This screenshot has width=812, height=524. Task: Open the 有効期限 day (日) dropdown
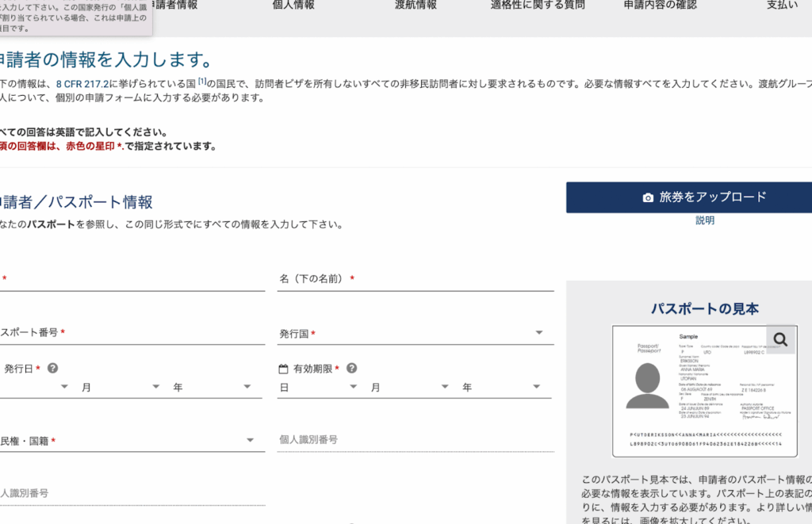pyautogui.click(x=317, y=388)
